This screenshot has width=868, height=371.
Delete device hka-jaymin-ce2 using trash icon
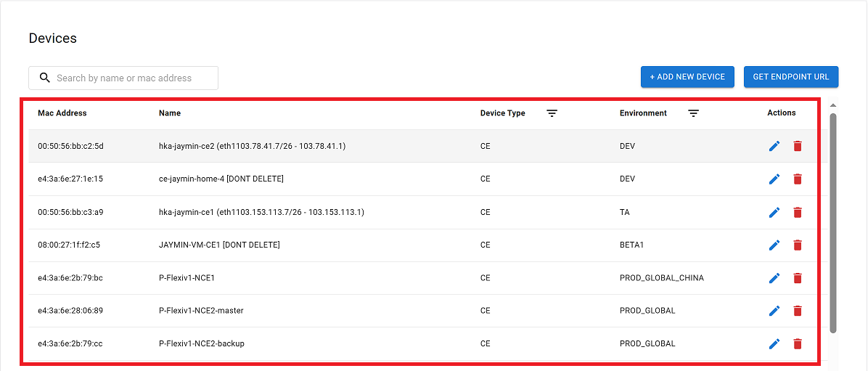[798, 147]
